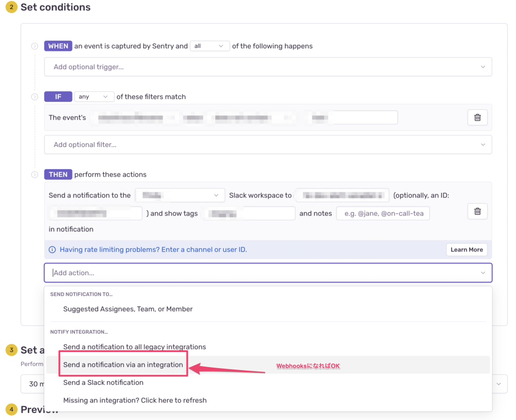
Task: Click the info icon beside rate limiting message
Action: (52, 250)
